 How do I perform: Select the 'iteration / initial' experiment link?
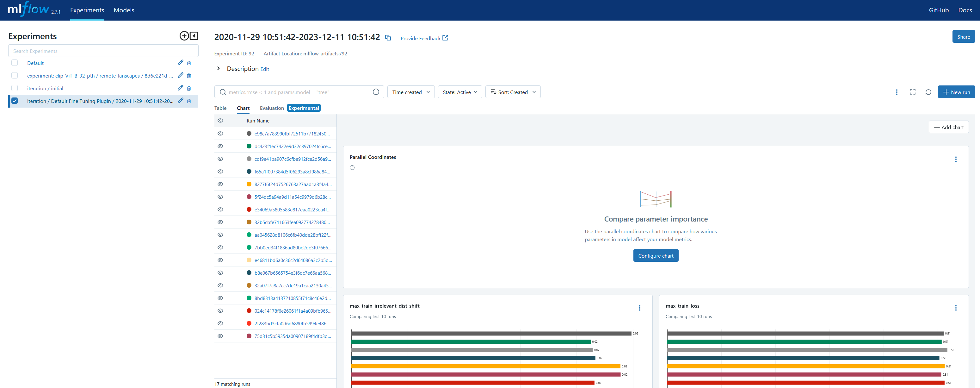tap(45, 88)
